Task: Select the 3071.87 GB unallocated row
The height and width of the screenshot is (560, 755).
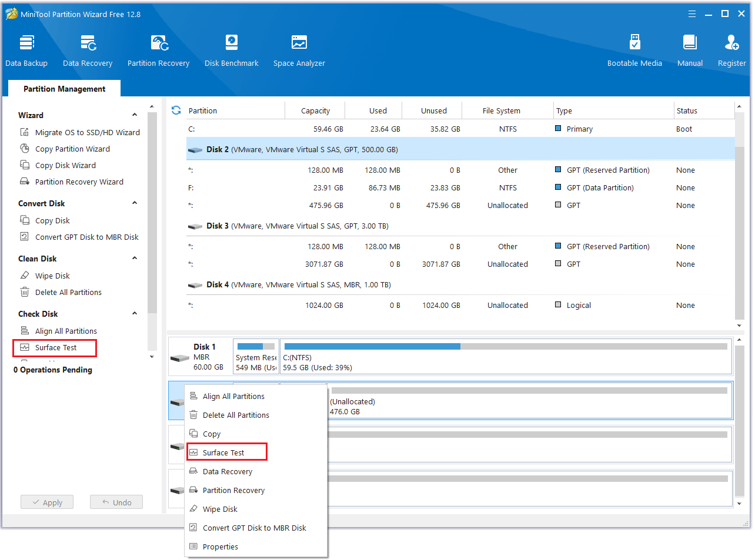Action: pyautogui.click(x=460, y=264)
